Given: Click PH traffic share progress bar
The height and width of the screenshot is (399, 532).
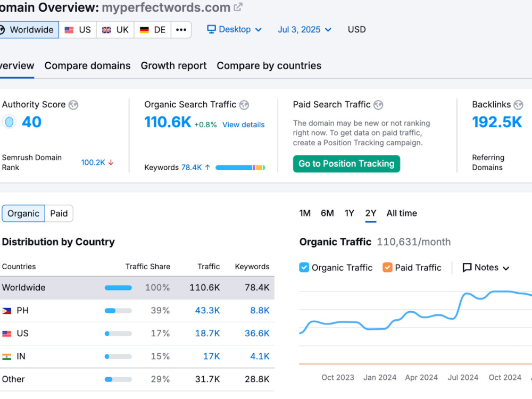Looking at the screenshot, I should click(118, 311).
